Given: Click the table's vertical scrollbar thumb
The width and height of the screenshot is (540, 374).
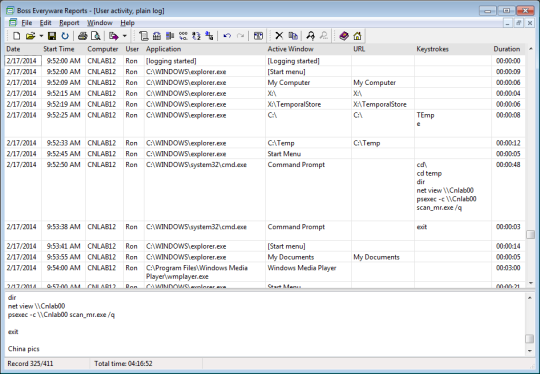Looking at the screenshot, I should click(530, 235).
